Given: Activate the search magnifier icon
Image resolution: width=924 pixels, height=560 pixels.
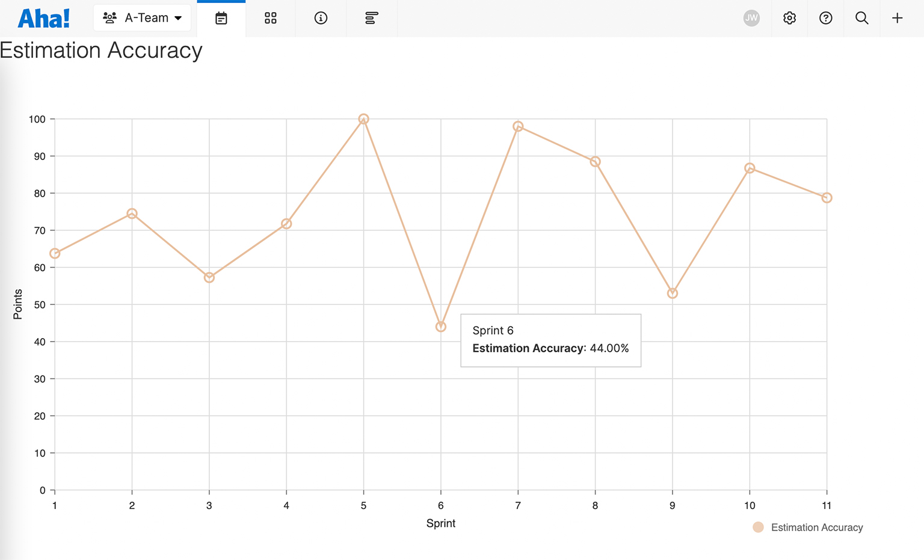Looking at the screenshot, I should [x=861, y=18].
